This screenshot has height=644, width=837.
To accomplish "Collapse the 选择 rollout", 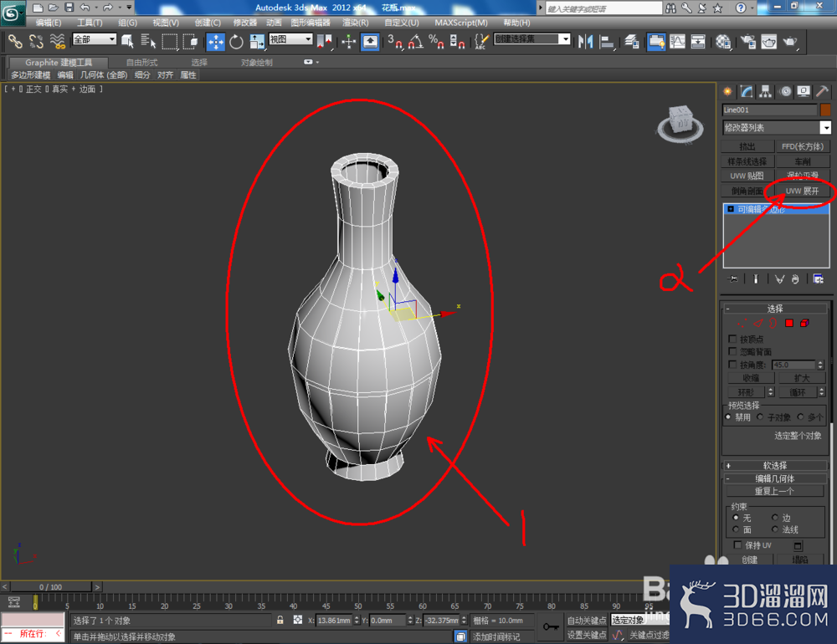I will point(774,309).
